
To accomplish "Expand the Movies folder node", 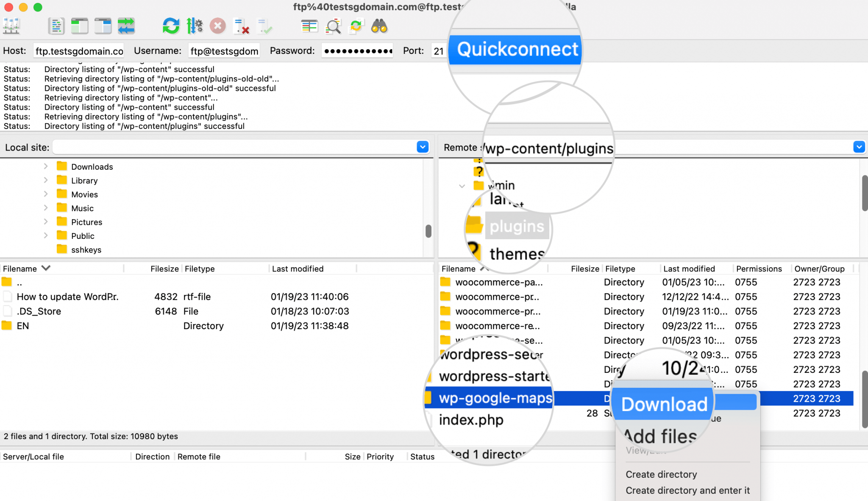I will coord(46,194).
